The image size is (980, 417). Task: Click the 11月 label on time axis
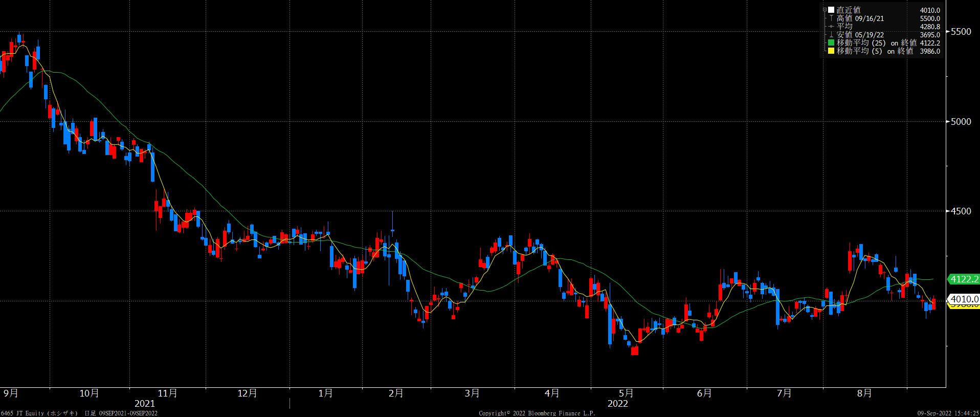coord(168,393)
